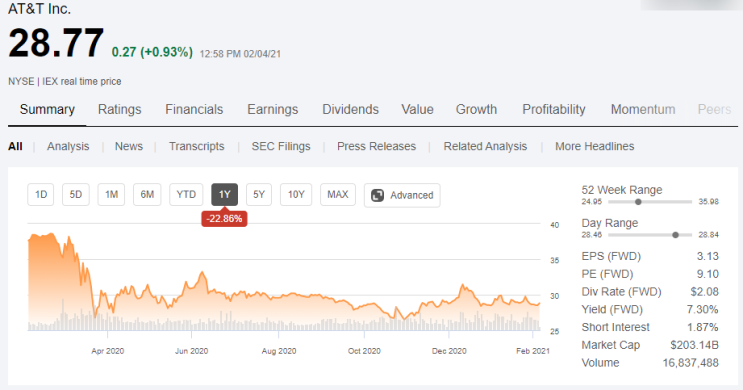Show News headlines

[128, 146]
